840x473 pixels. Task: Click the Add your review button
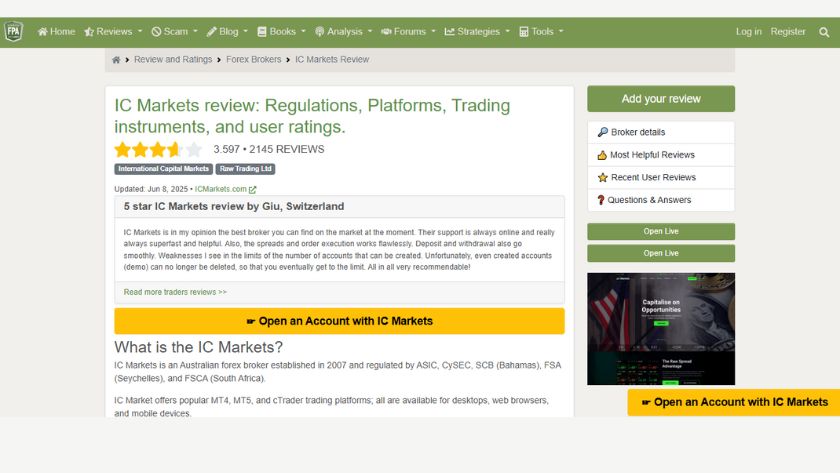[661, 99]
